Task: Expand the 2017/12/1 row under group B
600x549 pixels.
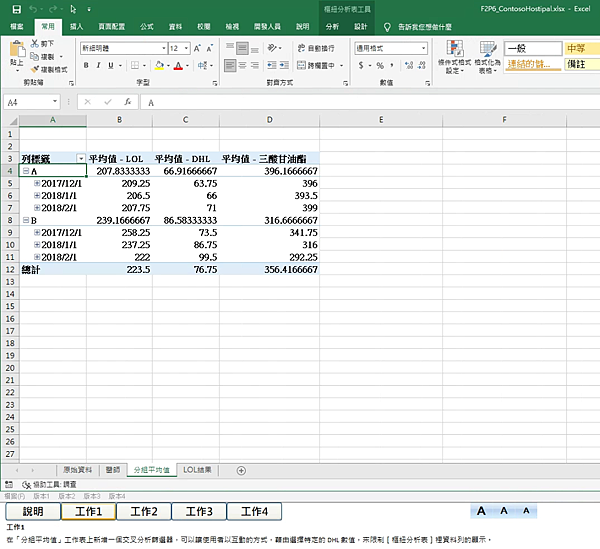Action: click(x=37, y=231)
